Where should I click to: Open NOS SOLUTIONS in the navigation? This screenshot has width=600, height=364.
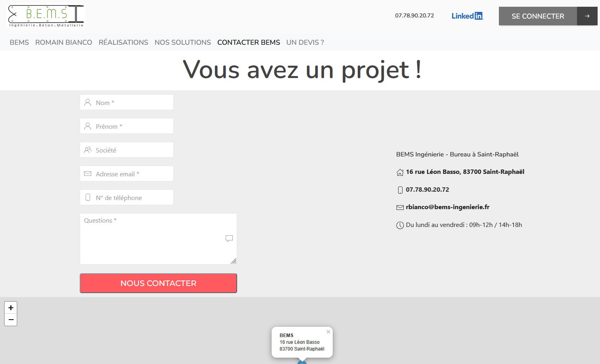pos(183,42)
